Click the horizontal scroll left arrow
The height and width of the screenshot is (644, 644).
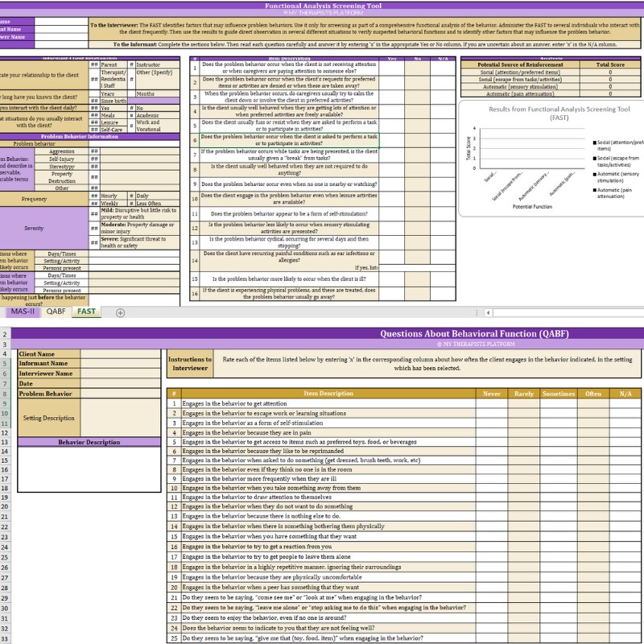point(488,313)
